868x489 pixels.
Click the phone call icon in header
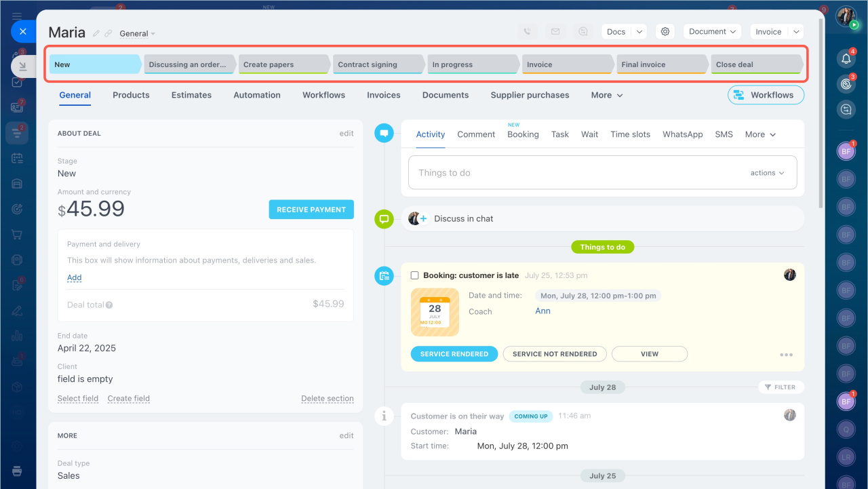pyautogui.click(x=528, y=31)
